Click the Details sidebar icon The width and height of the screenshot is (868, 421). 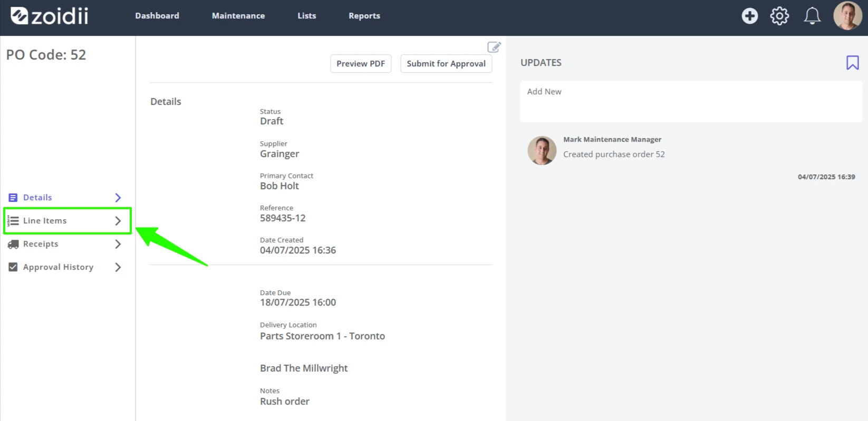click(13, 198)
